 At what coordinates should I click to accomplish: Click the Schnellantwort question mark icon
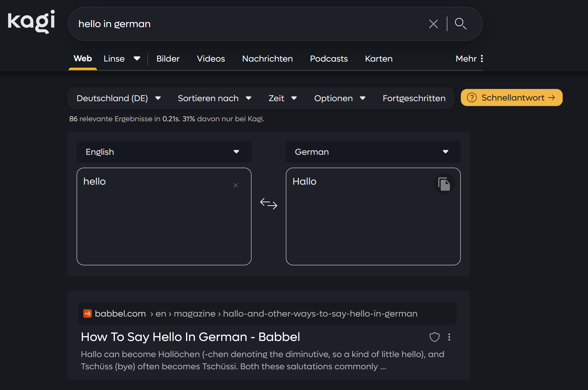click(x=472, y=97)
